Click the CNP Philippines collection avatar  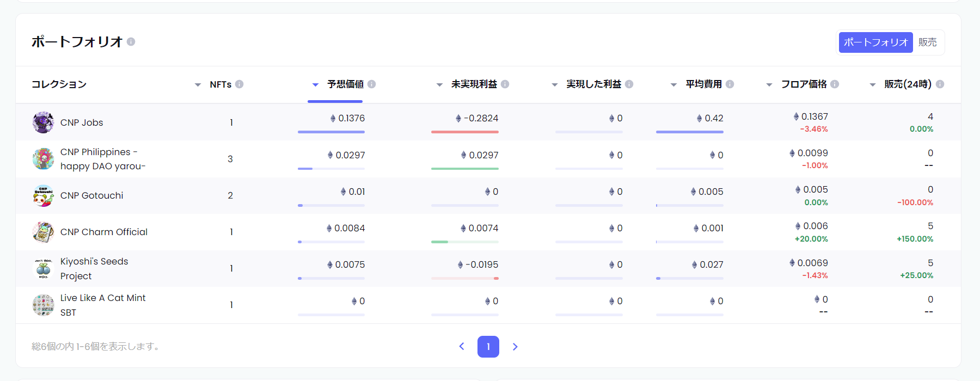click(43, 159)
